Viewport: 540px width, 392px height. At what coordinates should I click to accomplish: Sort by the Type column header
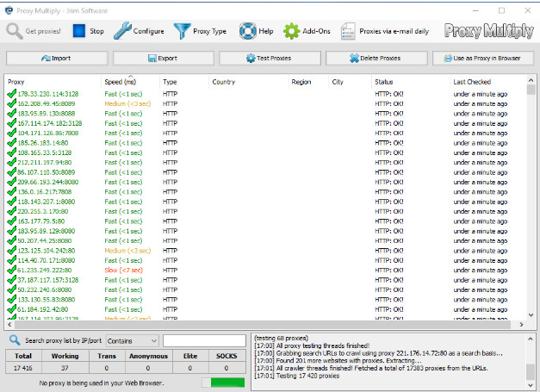pyautogui.click(x=184, y=82)
